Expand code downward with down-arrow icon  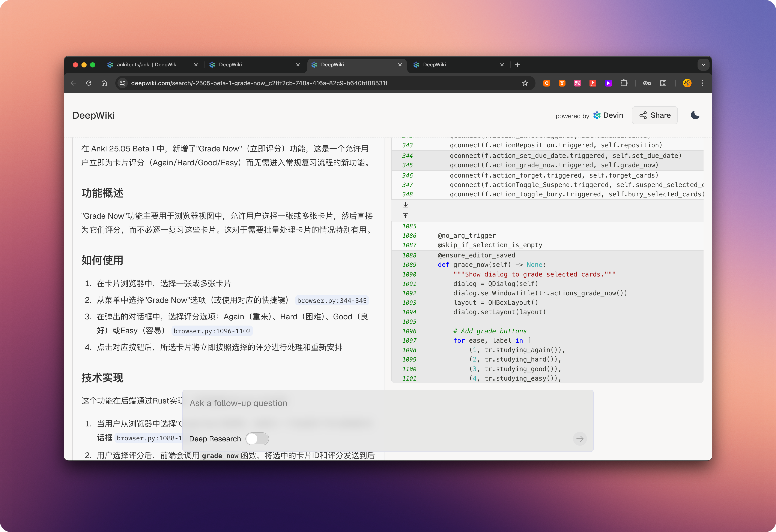(x=405, y=205)
